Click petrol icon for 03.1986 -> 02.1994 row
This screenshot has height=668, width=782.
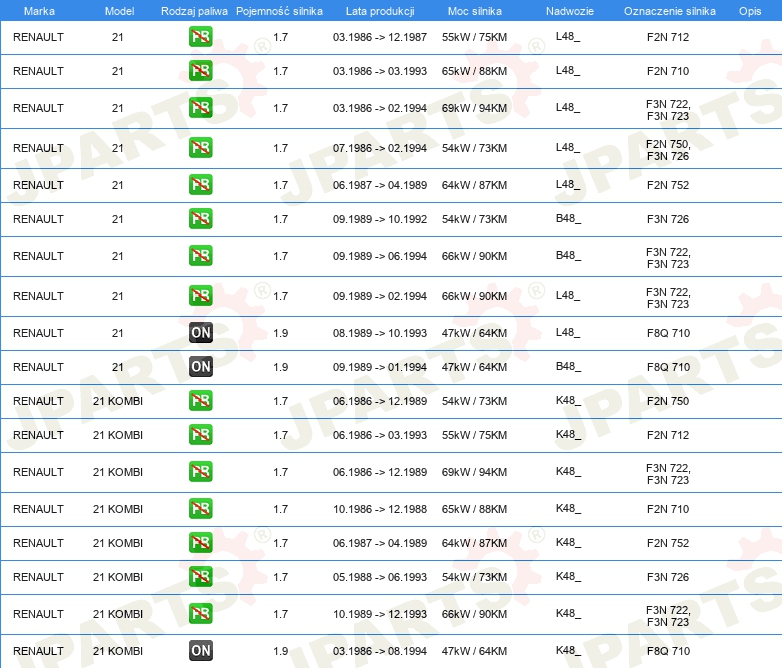coord(200,108)
